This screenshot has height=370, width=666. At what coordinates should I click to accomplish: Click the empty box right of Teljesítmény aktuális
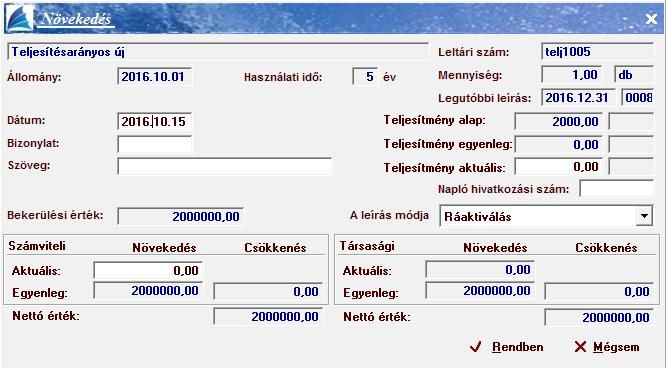tap(631, 167)
